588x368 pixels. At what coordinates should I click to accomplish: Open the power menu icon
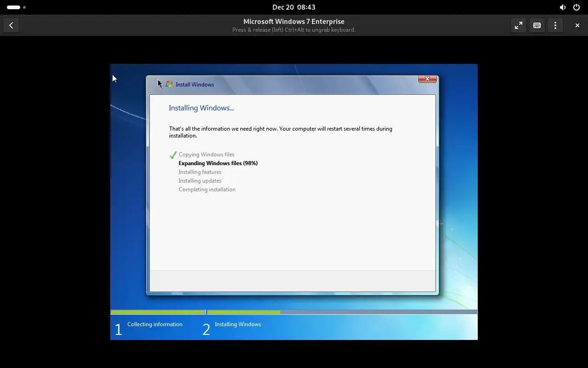577,7
